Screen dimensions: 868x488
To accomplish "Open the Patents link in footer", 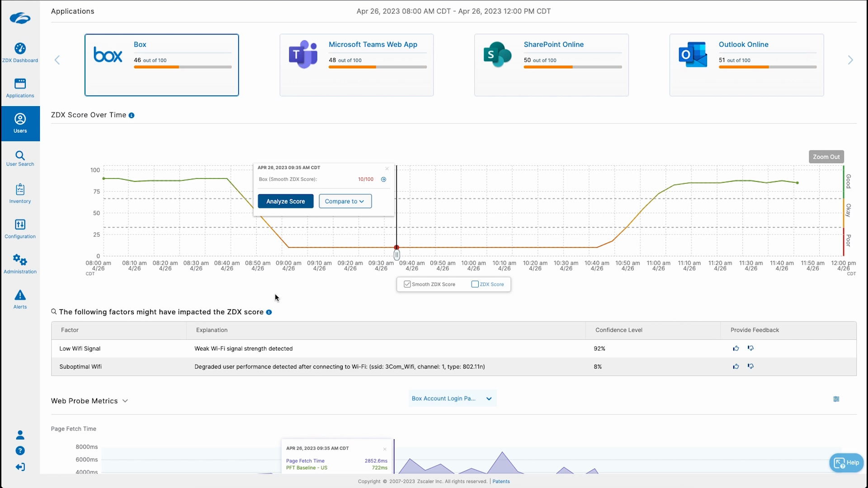I will click(501, 482).
